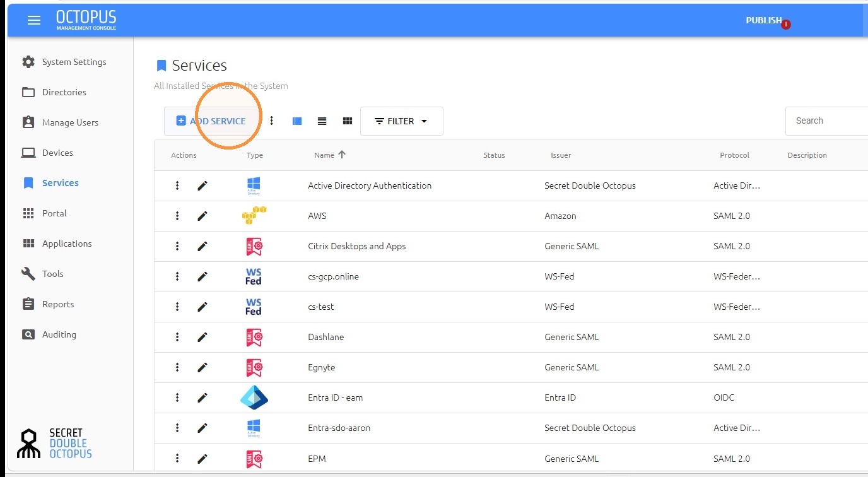Click the ADD SERVICE button
Viewport: 868px width, 477px height.
point(211,121)
